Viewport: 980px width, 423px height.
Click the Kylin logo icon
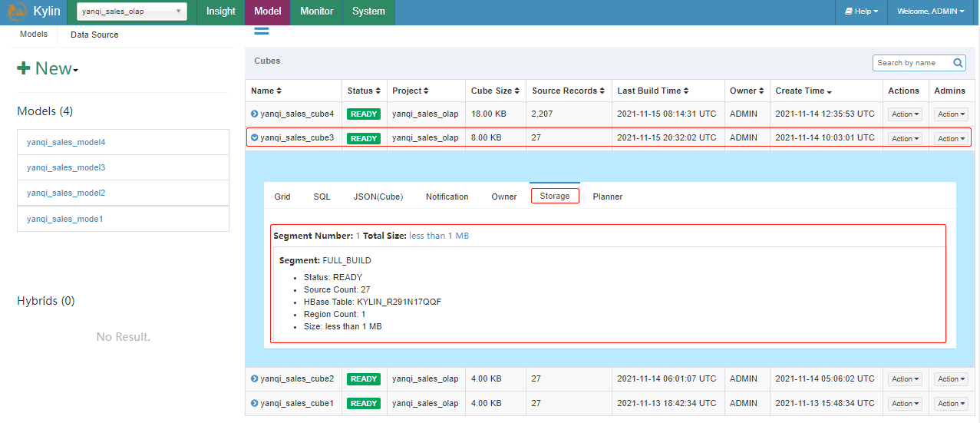[x=17, y=12]
